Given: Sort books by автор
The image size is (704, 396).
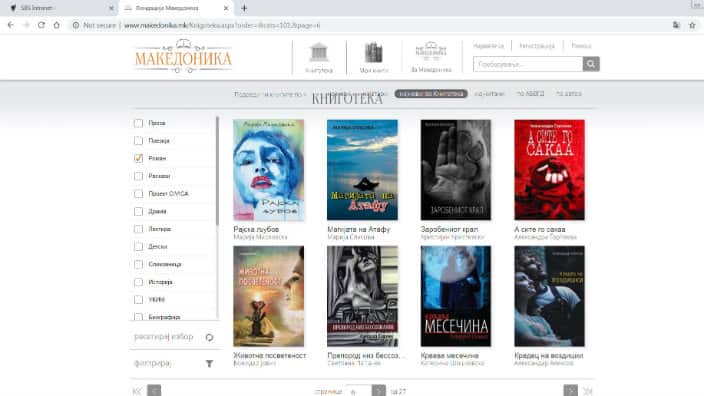Looking at the screenshot, I should (x=569, y=94).
